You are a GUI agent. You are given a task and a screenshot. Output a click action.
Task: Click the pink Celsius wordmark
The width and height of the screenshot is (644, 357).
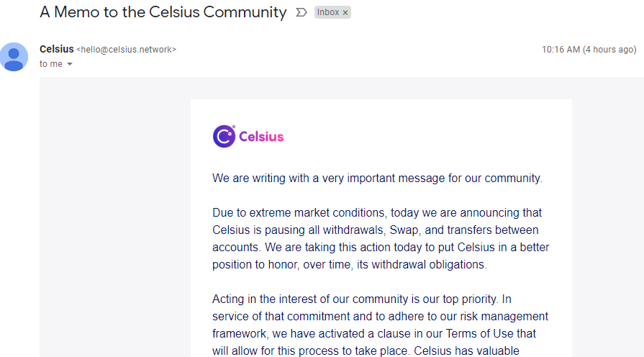(x=261, y=137)
